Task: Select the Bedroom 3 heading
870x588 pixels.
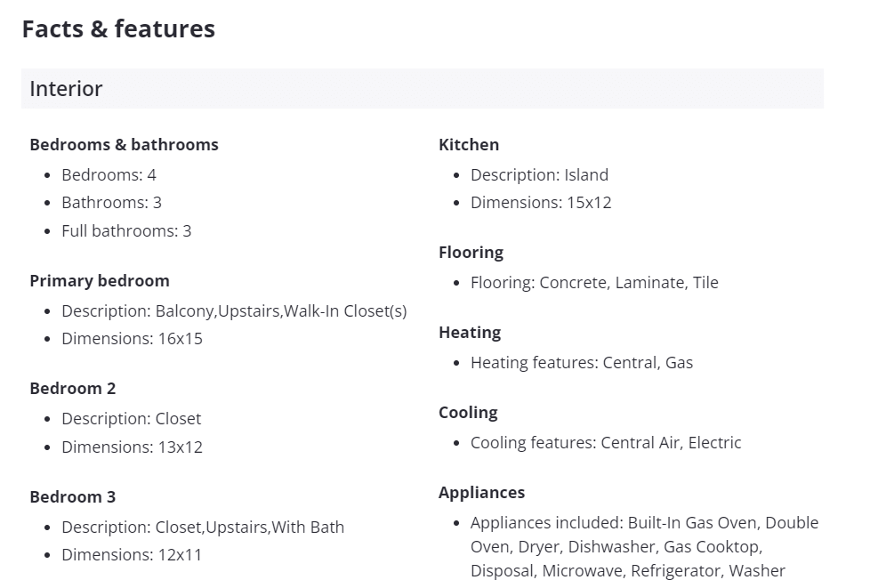Action: (72, 496)
